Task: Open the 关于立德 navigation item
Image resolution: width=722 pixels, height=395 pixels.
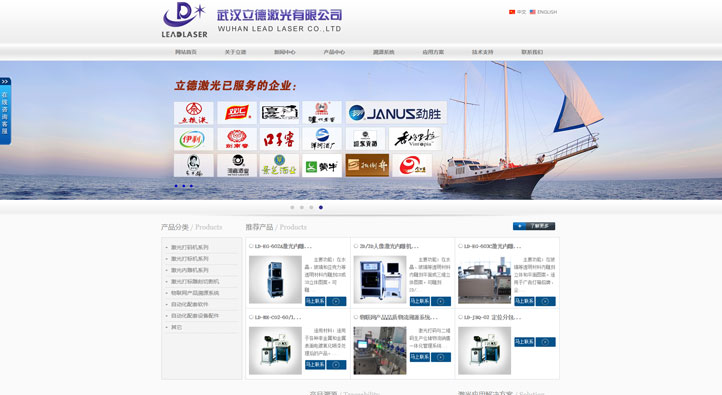Action: [x=235, y=52]
